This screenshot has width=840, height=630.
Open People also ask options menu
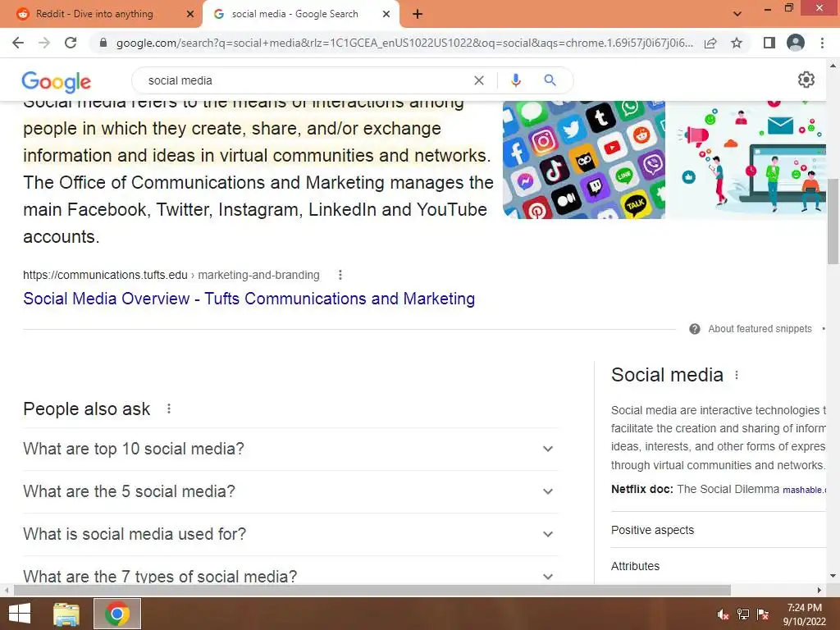169,409
